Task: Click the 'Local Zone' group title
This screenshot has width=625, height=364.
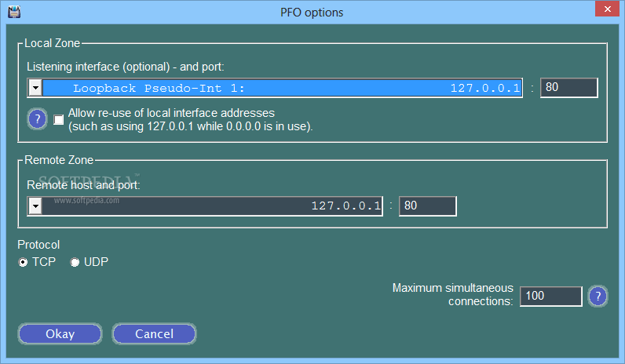Action: click(x=53, y=43)
